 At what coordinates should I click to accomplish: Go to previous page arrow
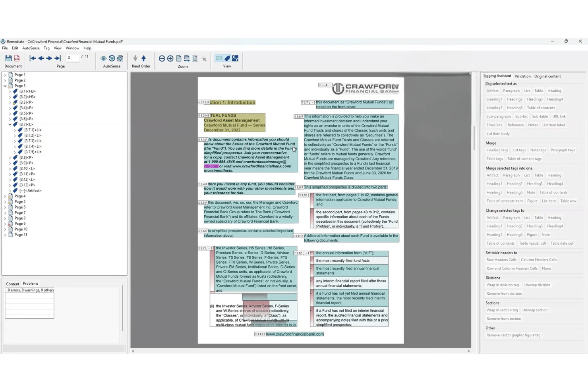41,58
